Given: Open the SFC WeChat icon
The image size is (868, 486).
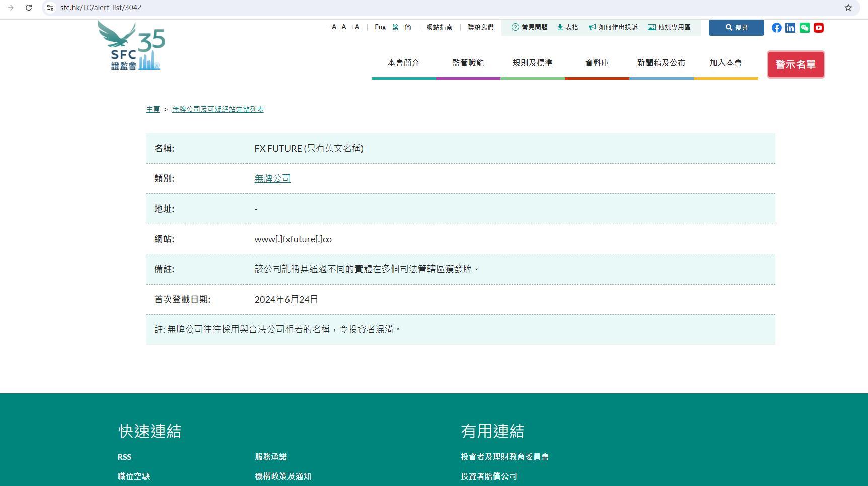Looking at the screenshot, I should tap(805, 28).
